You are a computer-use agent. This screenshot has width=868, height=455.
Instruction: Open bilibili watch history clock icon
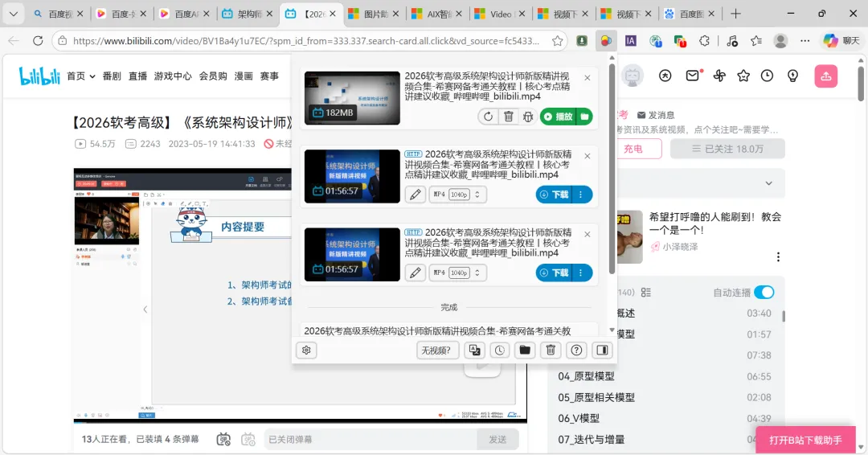click(x=768, y=76)
